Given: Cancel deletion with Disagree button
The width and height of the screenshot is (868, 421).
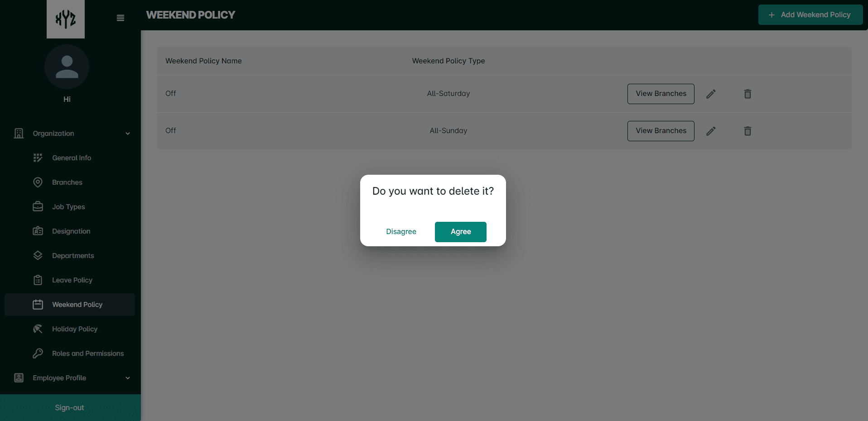Looking at the screenshot, I should [401, 232].
